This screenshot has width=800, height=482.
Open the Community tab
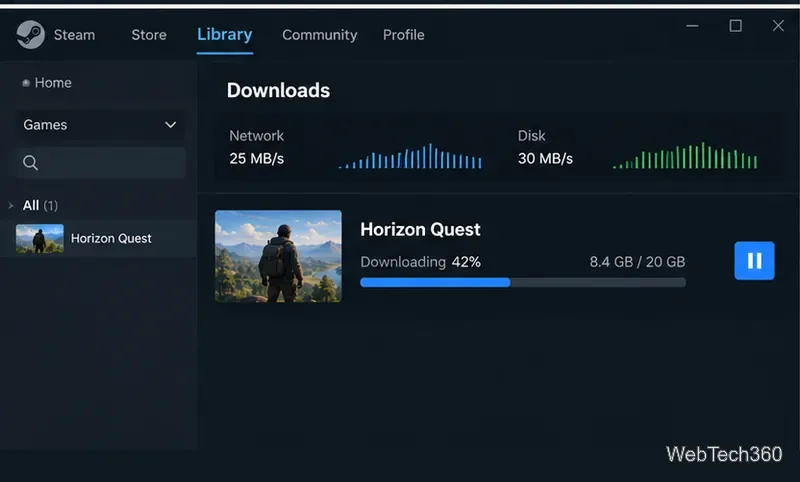[320, 35]
